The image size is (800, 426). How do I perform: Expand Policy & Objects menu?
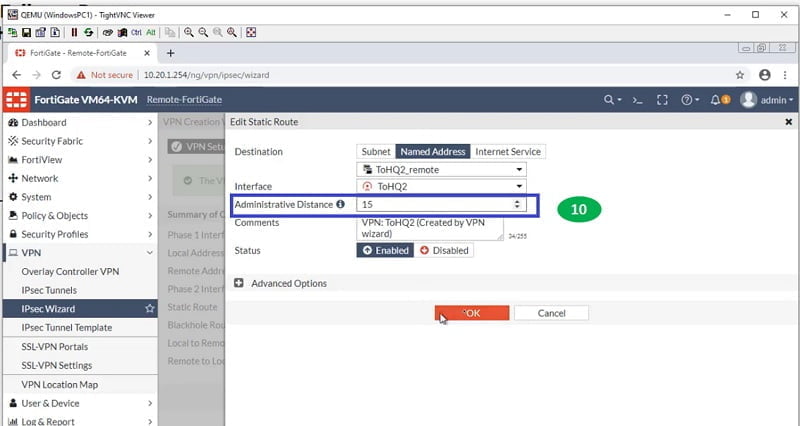(x=79, y=216)
